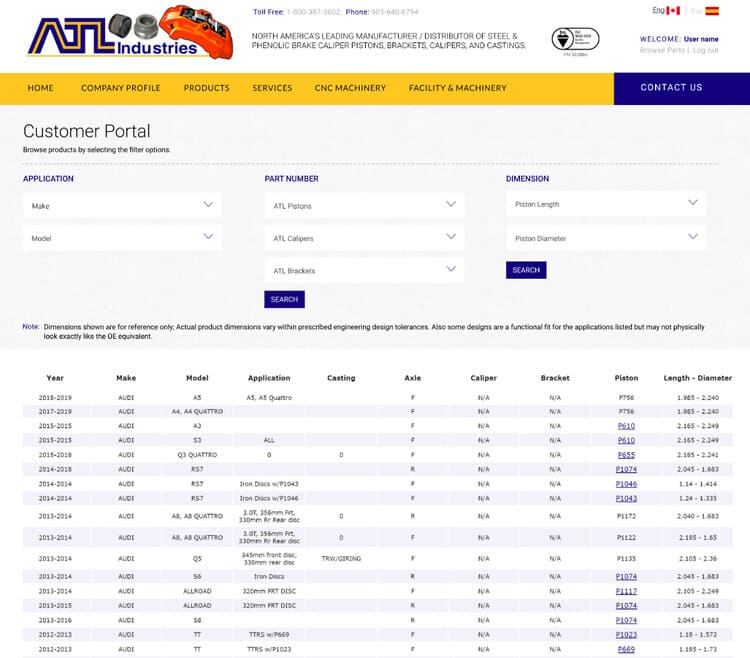Screen dimensions: 750x658
Task: Select the P1122 piston cell
Action: [x=626, y=537]
